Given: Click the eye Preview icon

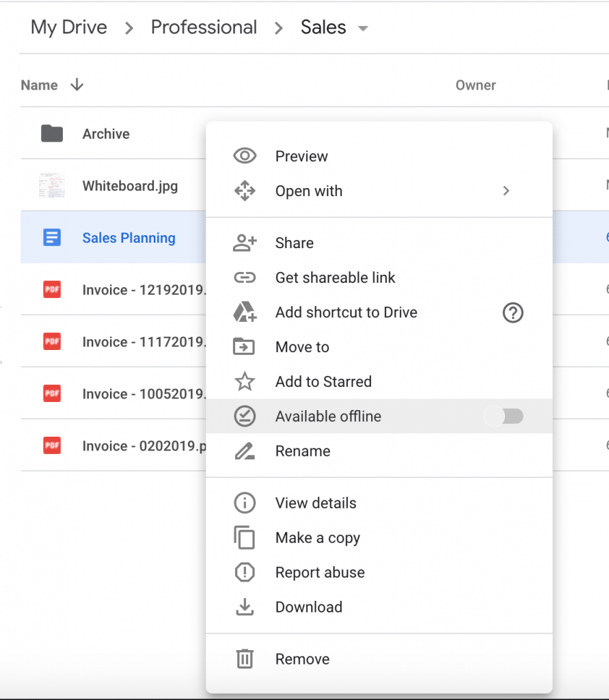Looking at the screenshot, I should pos(244,157).
